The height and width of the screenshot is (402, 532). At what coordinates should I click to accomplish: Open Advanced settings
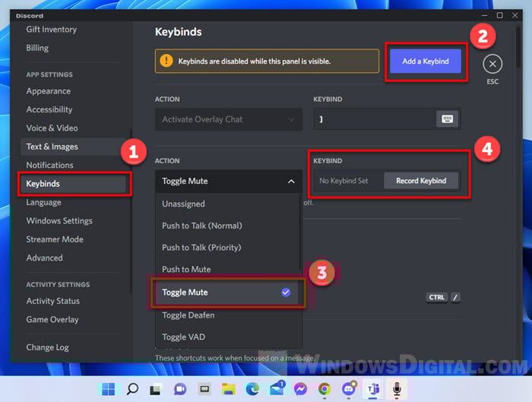(x=44, y=258)
